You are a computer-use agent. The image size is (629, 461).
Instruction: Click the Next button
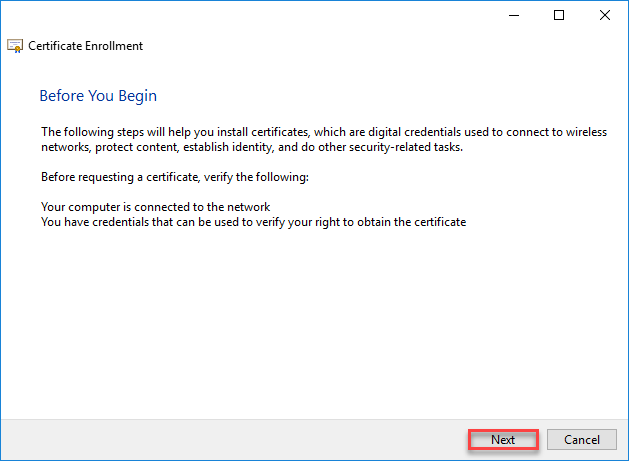[503, 440]
